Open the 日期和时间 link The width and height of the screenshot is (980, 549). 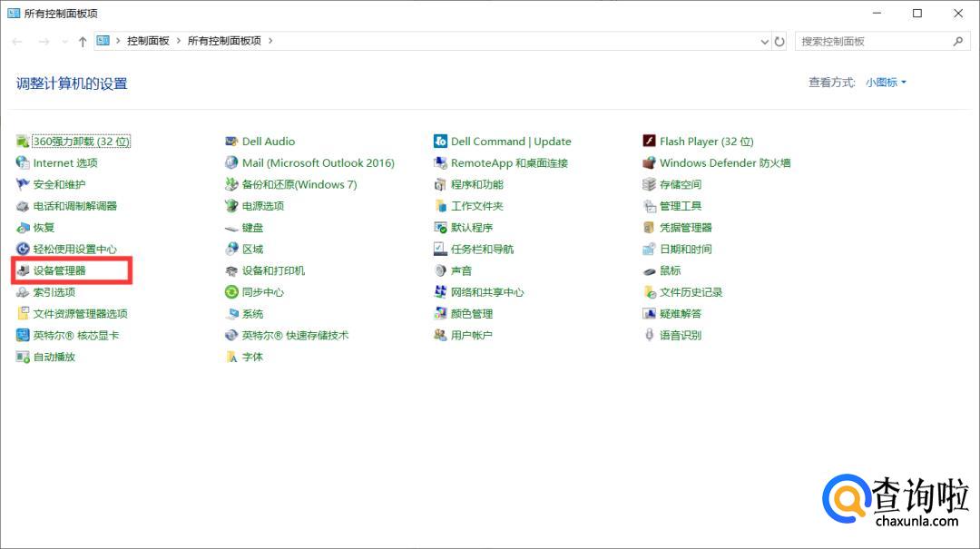click(x=686, y=249)
